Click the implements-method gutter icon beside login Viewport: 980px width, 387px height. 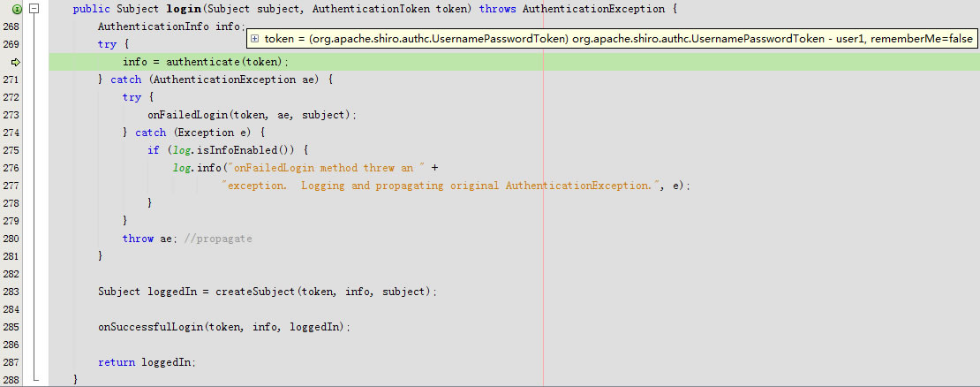click(16, 9)
